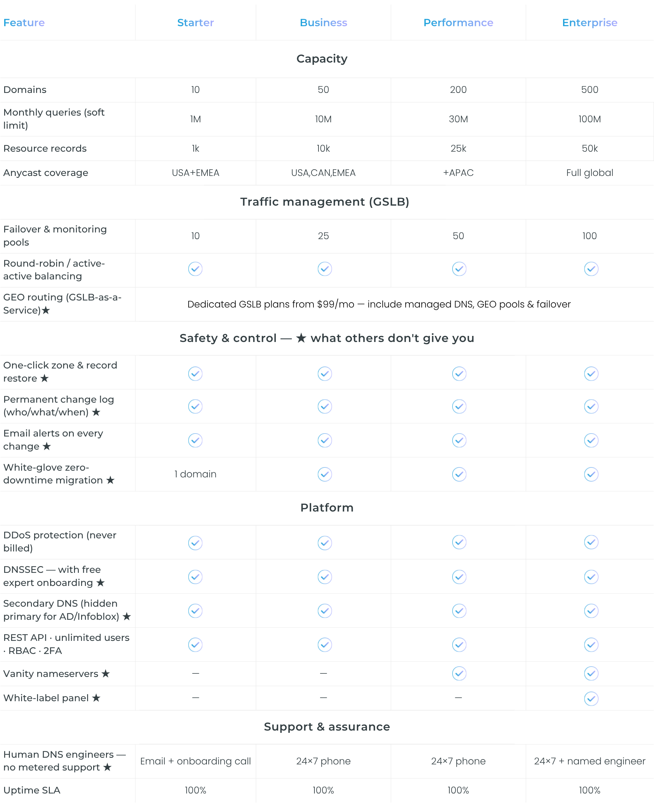Click the Starter dash for White-label panel
Viewport: 654px width, 812px height.
click(x=196, y=698)
